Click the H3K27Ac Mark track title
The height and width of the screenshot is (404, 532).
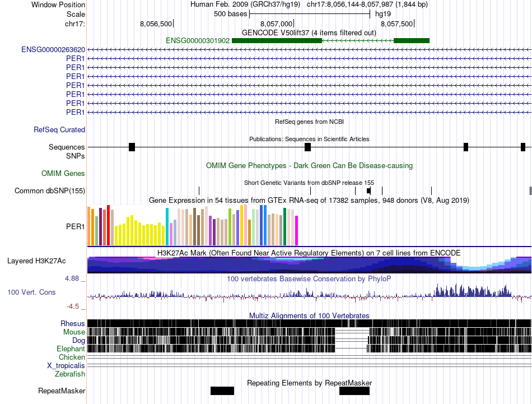coord(309,253)
